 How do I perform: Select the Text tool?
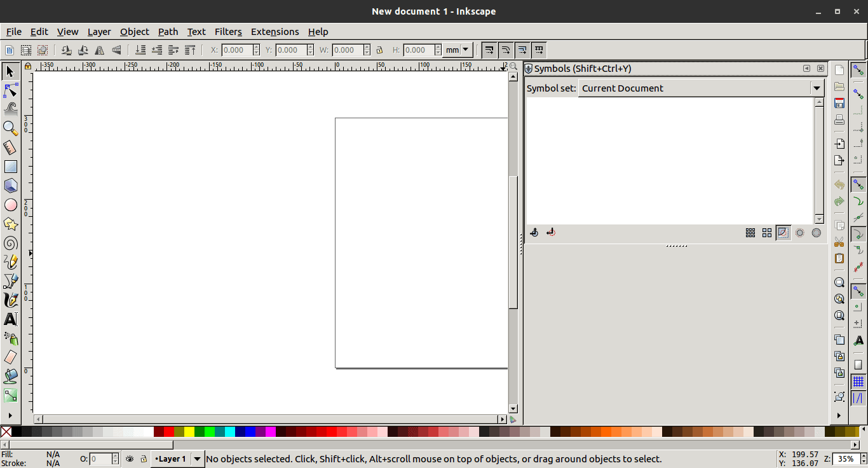click(11, 319)
